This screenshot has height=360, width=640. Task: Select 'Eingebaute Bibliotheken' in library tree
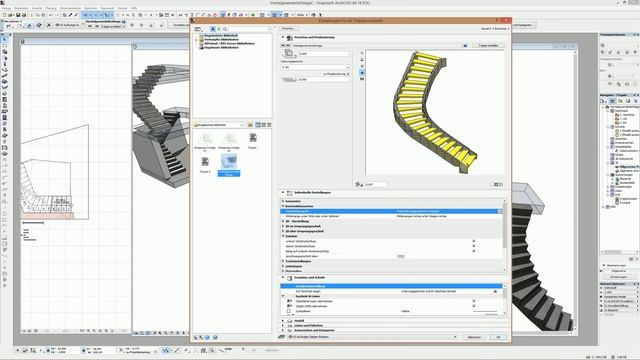tap(221, 47)
